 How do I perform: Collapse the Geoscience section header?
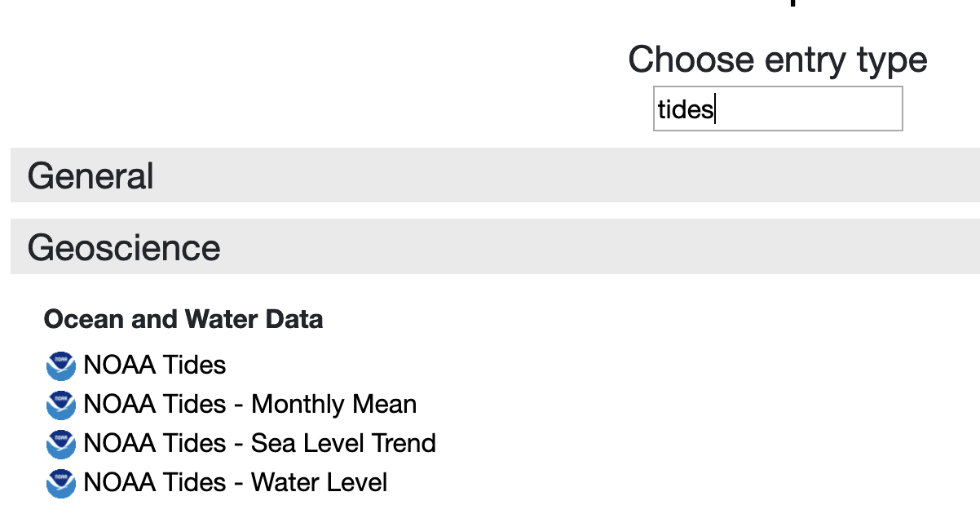(x=495, y=246)
